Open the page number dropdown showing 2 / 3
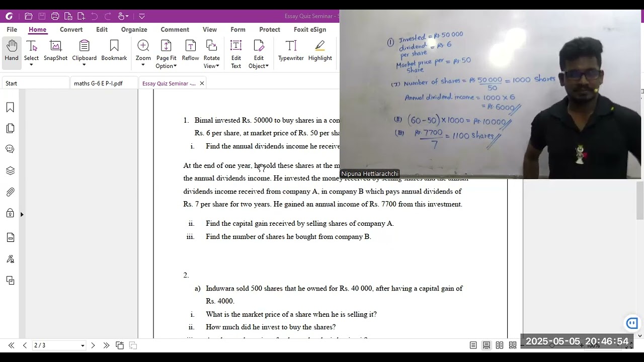The height and width of the screenshot is (362, 644). pos(83,346)
